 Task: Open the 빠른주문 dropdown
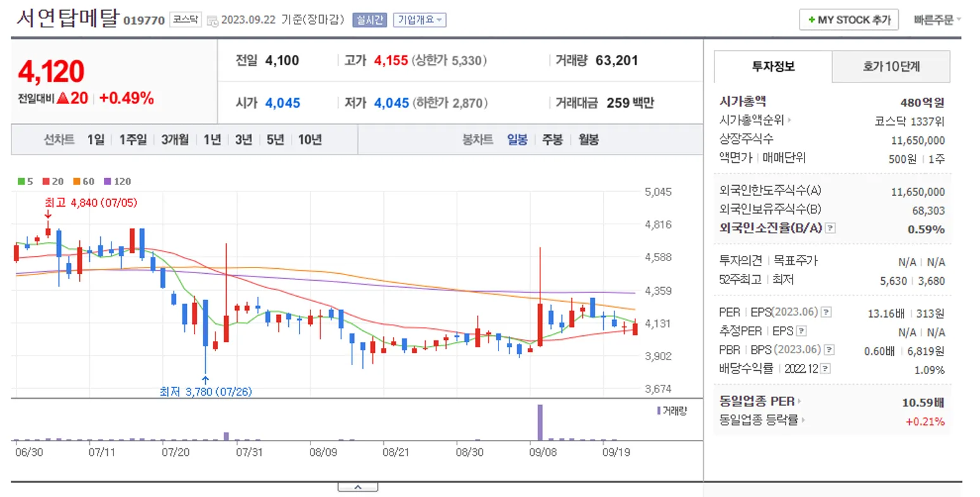click(x=937, y=20)
